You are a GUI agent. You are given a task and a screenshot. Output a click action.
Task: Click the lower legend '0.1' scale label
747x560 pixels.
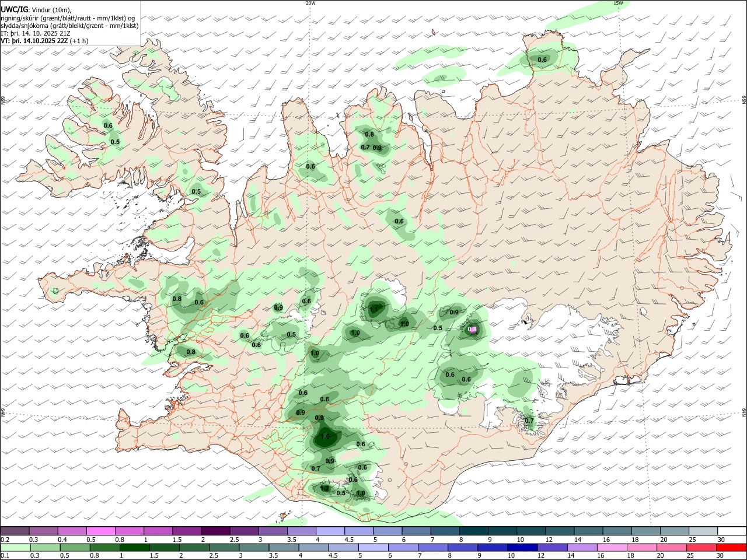(x=5, y=556)
